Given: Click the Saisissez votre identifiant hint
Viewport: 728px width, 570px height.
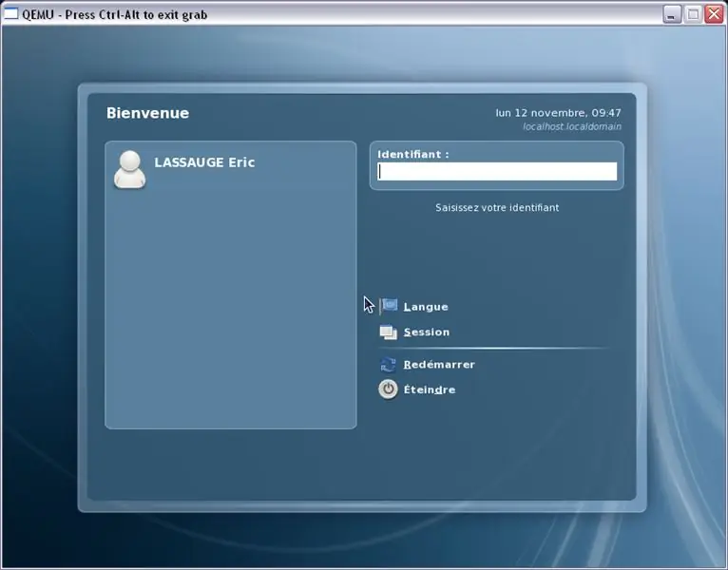Looking at the screenshot, I should 497,207.
